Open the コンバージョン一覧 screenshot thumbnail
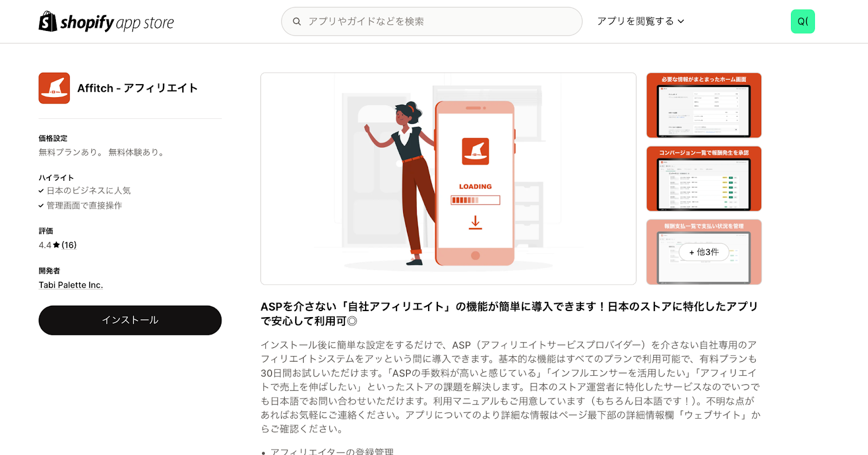 point(704,179)
